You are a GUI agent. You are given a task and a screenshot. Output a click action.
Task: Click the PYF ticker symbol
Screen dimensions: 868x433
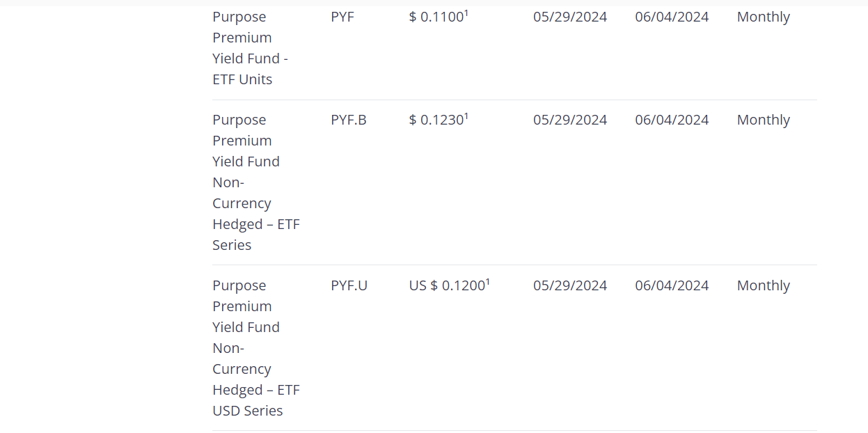coord(342,17)
